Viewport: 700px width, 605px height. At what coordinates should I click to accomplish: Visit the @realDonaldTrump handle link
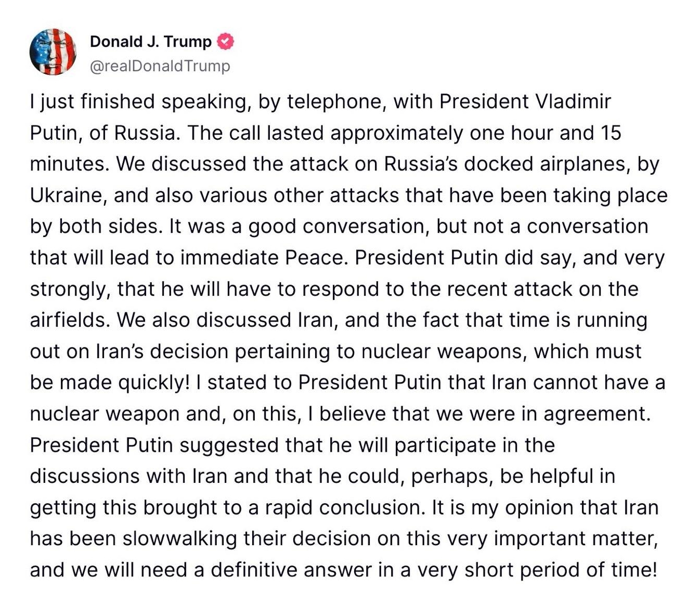tap(160, 66)
